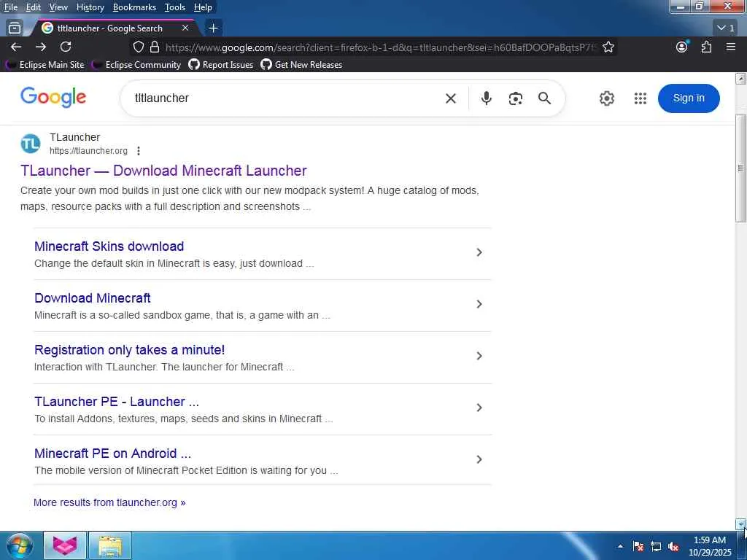Expand the Minecraft Skins download chevron
The image size is (747, 560).
479,252
